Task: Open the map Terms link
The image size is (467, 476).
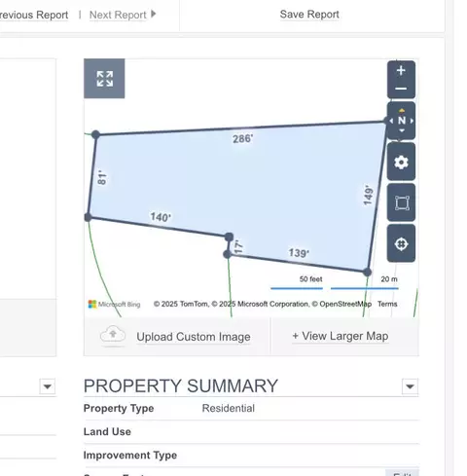Action: tap(387, 304)
